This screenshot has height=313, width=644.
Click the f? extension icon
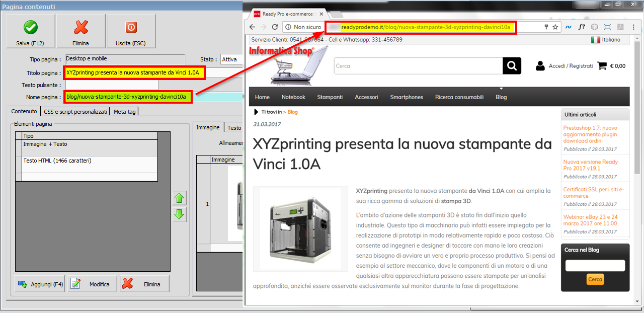coord(582,27)
